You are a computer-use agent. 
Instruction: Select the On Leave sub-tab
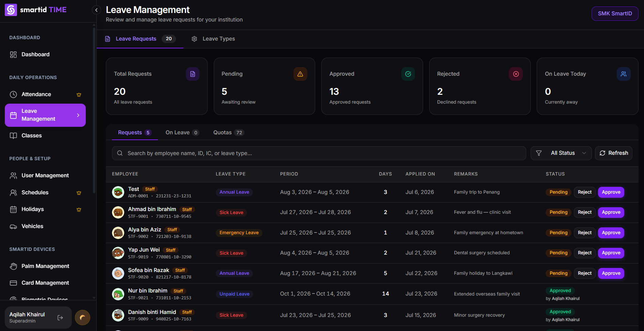click(x=182, y=133)
